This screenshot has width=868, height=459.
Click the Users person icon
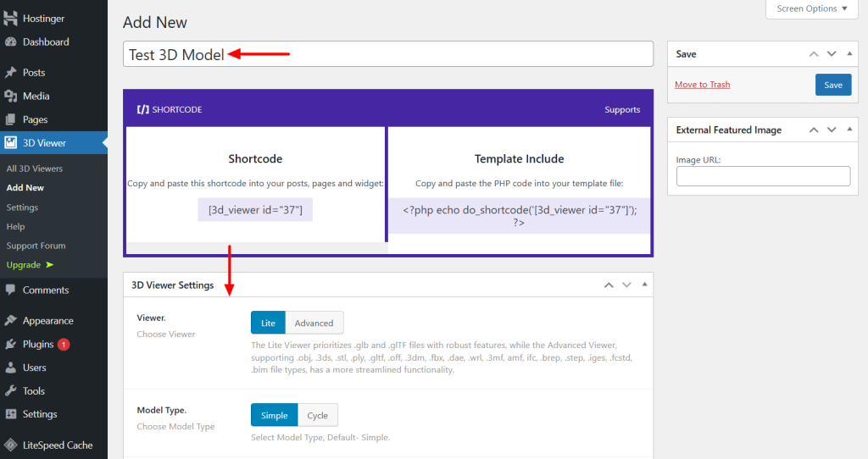[10, 368]
